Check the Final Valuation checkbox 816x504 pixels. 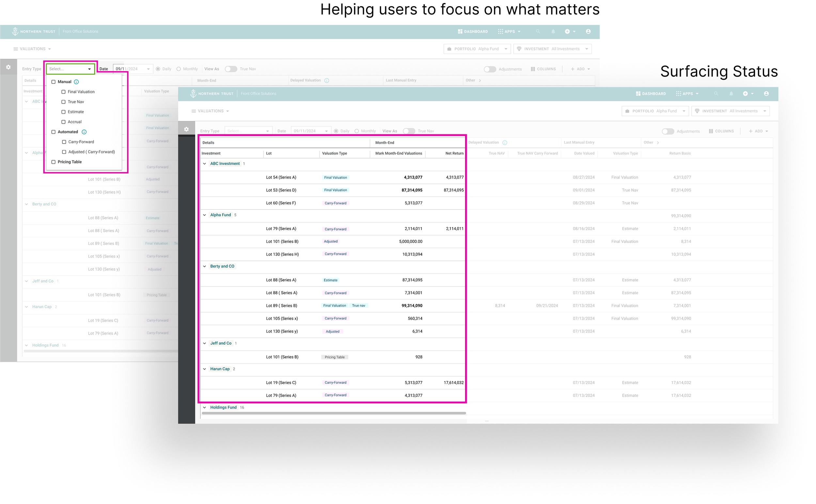click(63, 92)
